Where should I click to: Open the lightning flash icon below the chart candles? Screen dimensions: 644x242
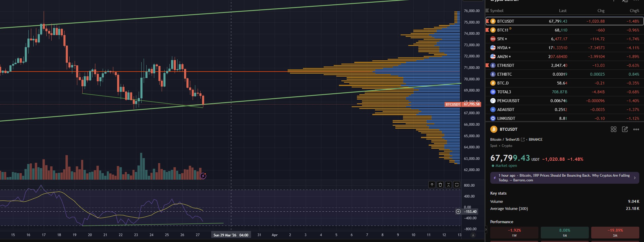point(203,176)
